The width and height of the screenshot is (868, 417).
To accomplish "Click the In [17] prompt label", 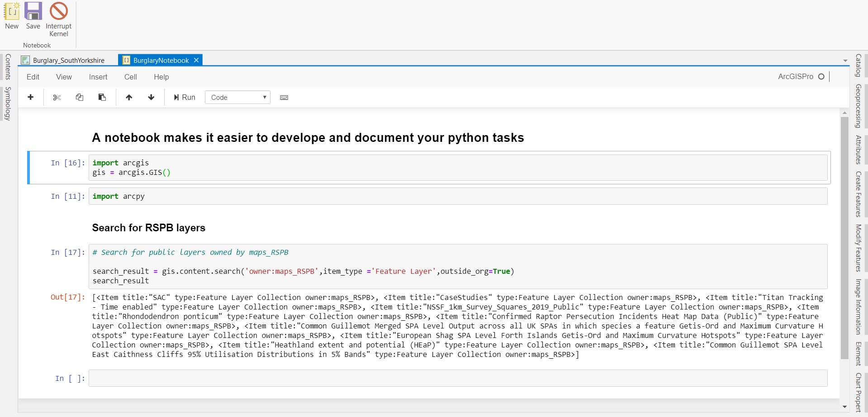I will click(x=68, y=252).
